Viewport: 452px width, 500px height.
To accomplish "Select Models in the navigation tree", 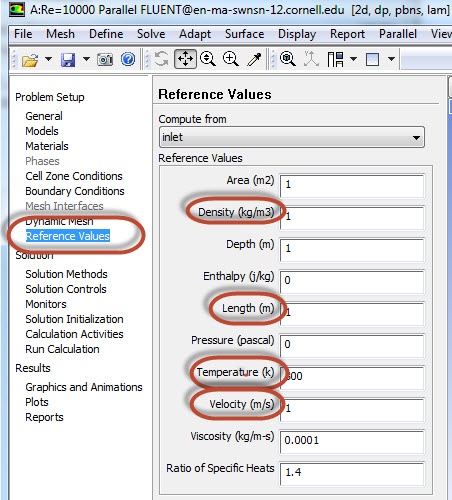I will click(x=42, y=131).
